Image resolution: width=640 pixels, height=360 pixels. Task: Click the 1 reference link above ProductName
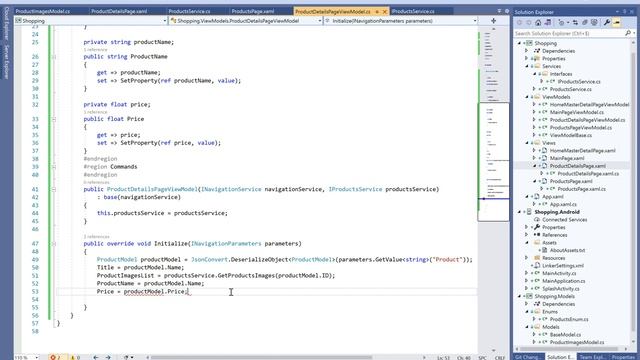(96, 49)
